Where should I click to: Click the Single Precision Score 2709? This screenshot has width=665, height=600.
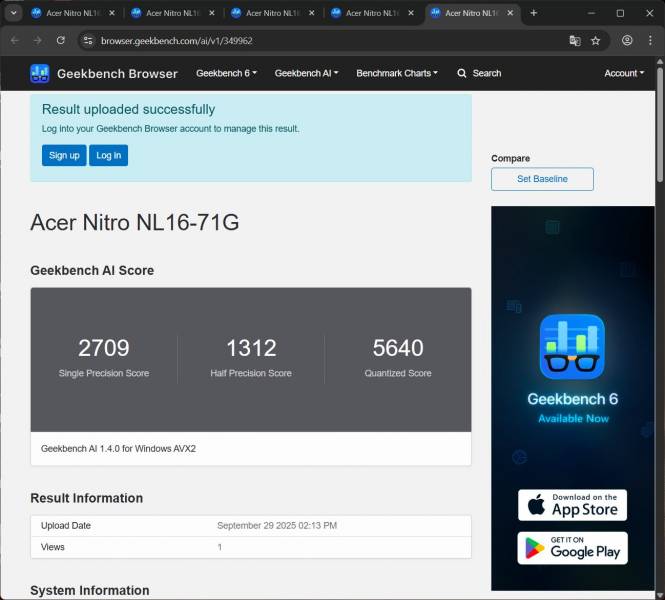point(104,347)
